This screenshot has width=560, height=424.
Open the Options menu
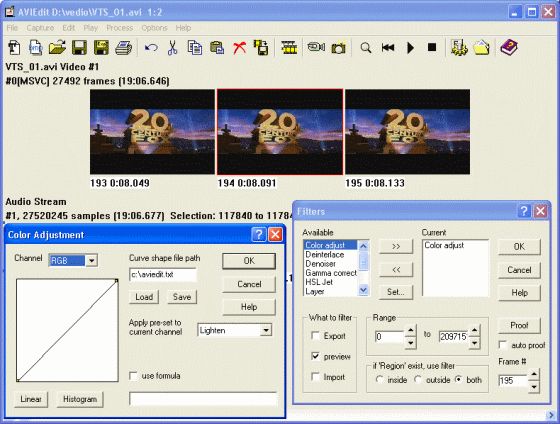pos(154,28)
